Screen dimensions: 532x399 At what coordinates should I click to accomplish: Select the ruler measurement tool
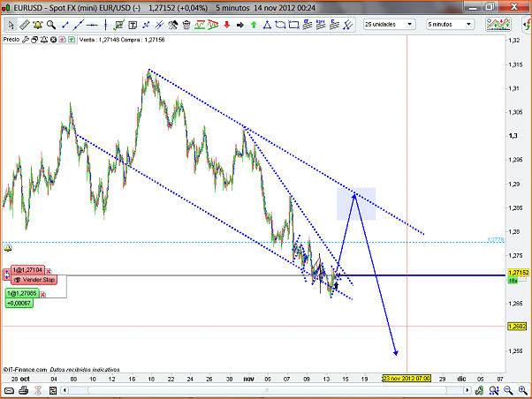pyautogui.click(x=24, y=25)
